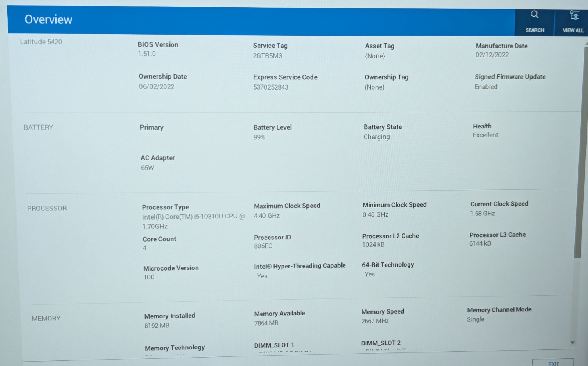The image size is (588, 366).
Task: Click Hyper-Threading Capable Yes value
Action: click(x=262, y=276)
